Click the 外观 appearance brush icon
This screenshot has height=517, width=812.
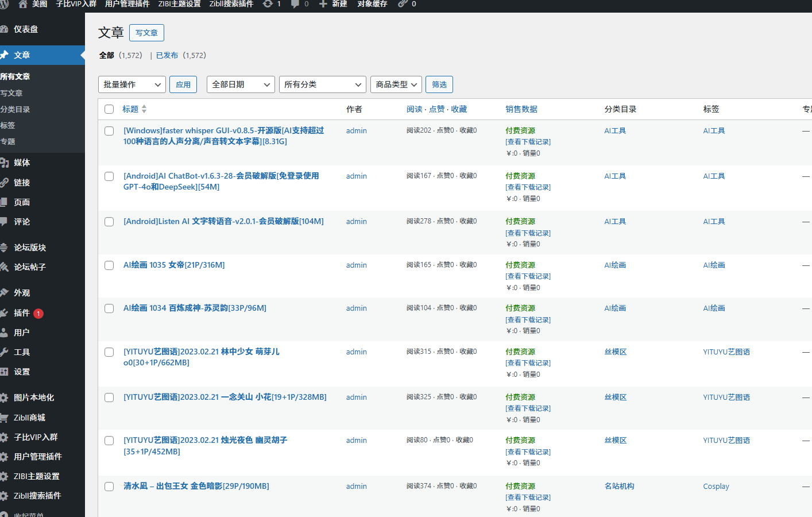(x=5, y=293)
